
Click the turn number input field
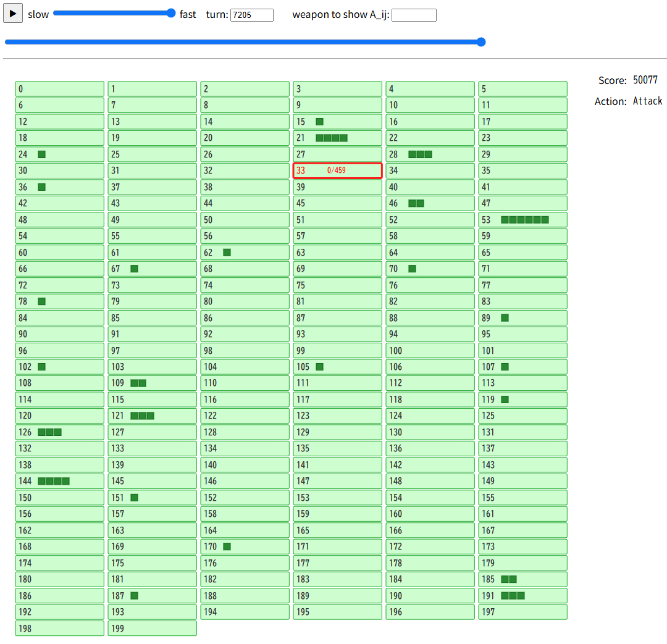[x=252, y=15]
